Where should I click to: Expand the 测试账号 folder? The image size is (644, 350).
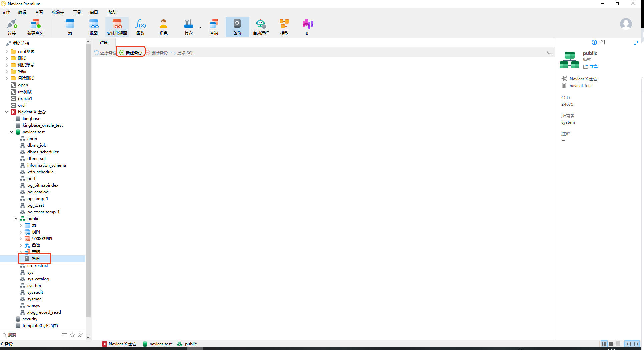coord(7,65)
